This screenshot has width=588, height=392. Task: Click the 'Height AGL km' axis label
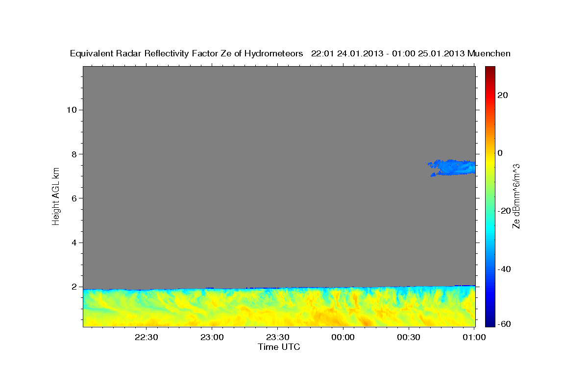pos(56,196)
